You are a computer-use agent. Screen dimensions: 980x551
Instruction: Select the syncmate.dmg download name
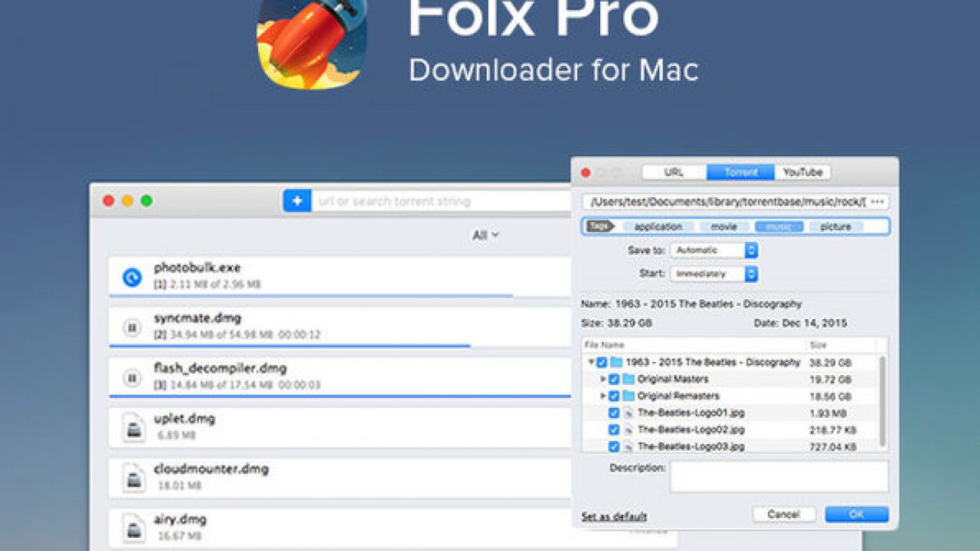198,318
